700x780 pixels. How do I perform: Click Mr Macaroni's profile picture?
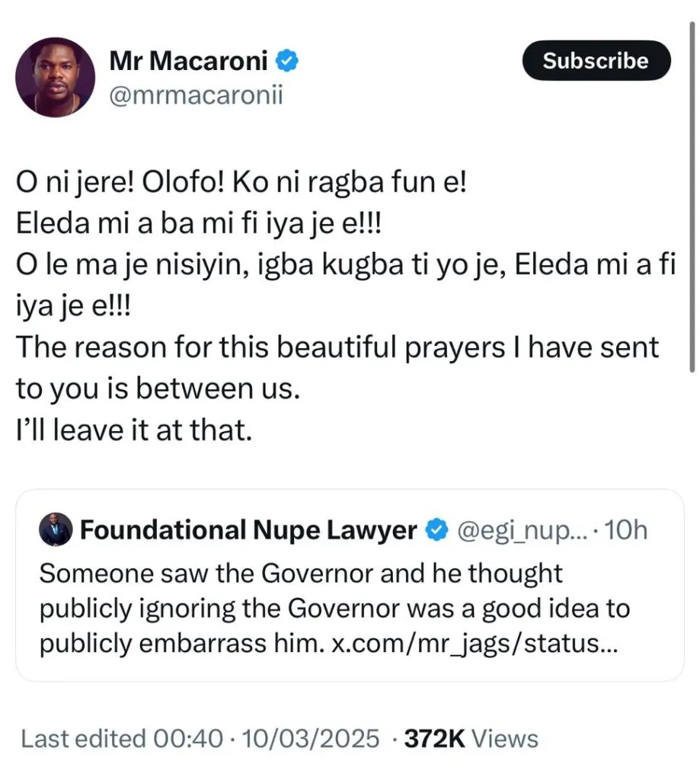[55, 78]
